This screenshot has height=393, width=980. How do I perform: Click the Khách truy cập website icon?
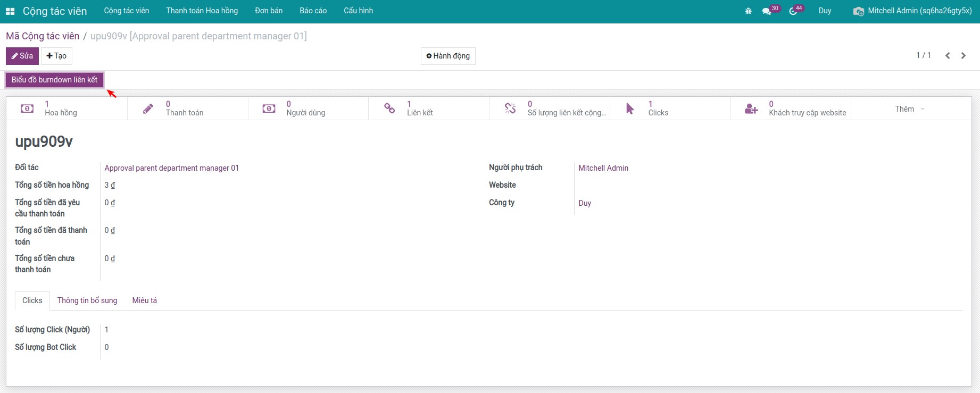pos(751,108)
